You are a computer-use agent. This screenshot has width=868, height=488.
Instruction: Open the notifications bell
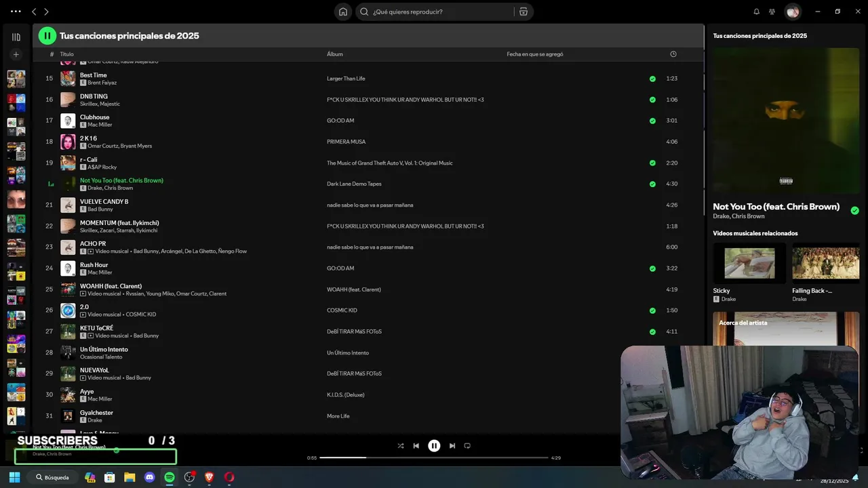coord(757,12)
